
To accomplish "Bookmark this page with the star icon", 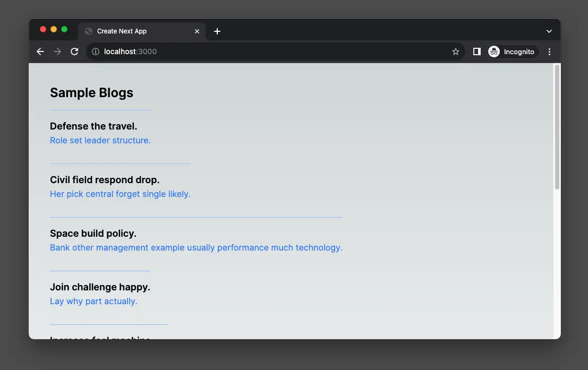I will (456, 51).
